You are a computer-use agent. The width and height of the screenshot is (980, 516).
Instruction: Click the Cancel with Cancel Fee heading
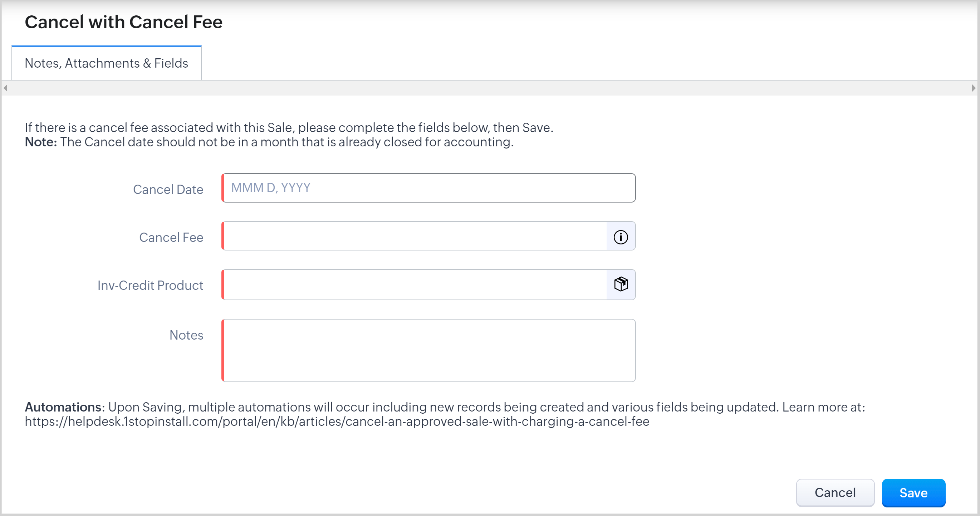pyautogui.click(x=124, y=22)
